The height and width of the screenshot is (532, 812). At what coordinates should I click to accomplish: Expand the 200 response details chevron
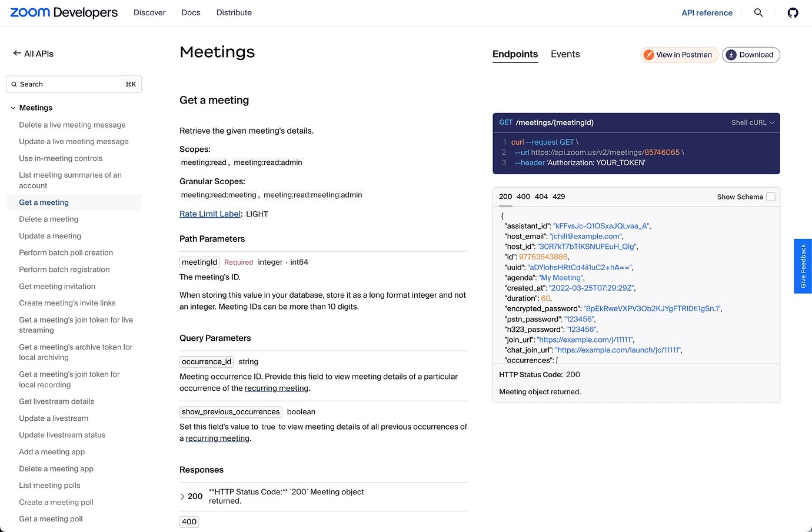point(182,496)
